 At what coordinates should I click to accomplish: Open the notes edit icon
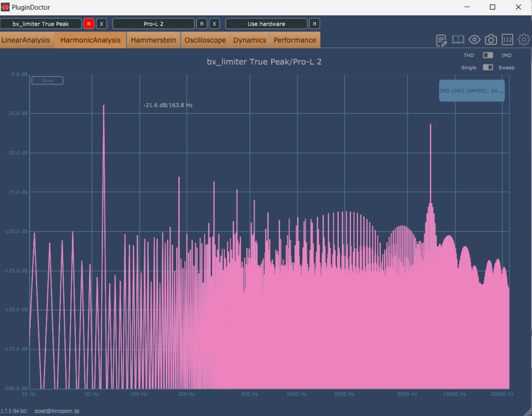tap(442, 40)
